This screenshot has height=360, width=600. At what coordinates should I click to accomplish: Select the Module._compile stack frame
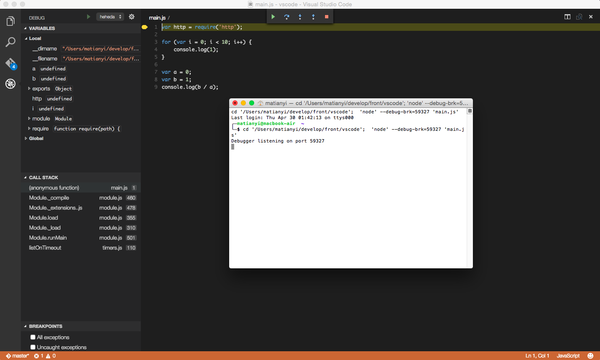click(81, 198)
